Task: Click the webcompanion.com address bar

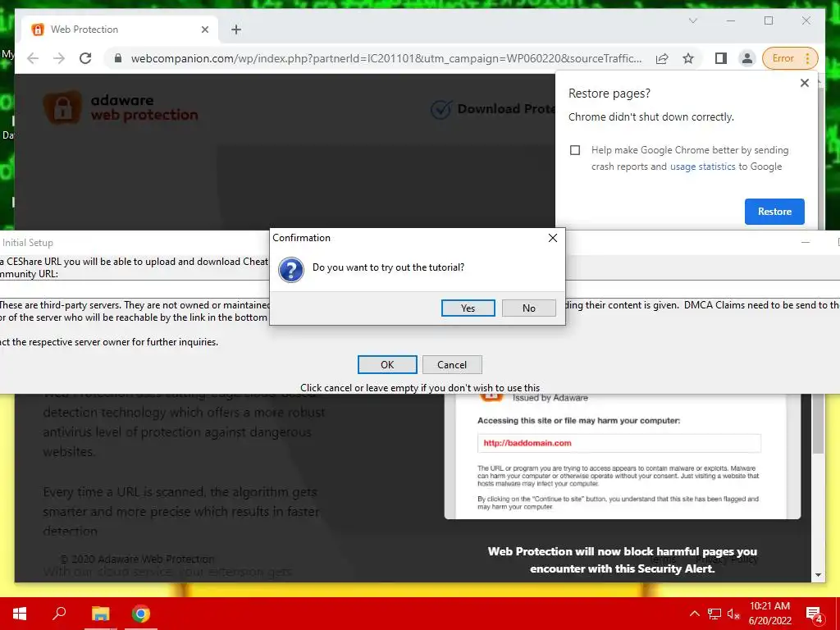Action: point(386,58)
